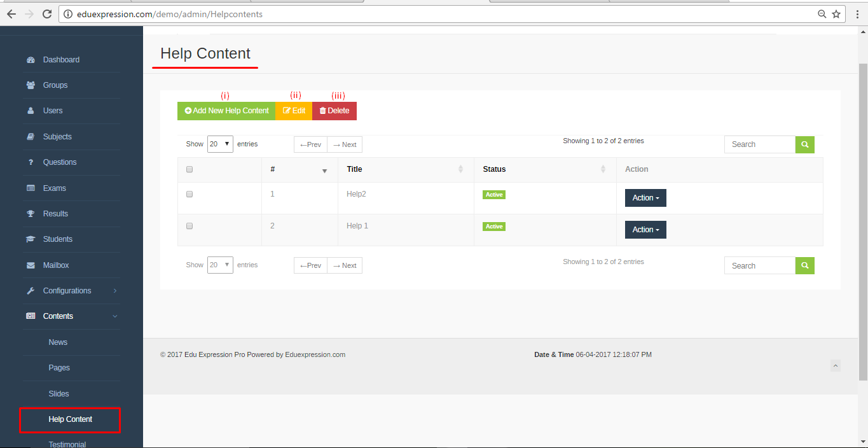Click Active status badge for Help 1
The height and width of the screenshot is (448, 868).
(x=494, y=227)
